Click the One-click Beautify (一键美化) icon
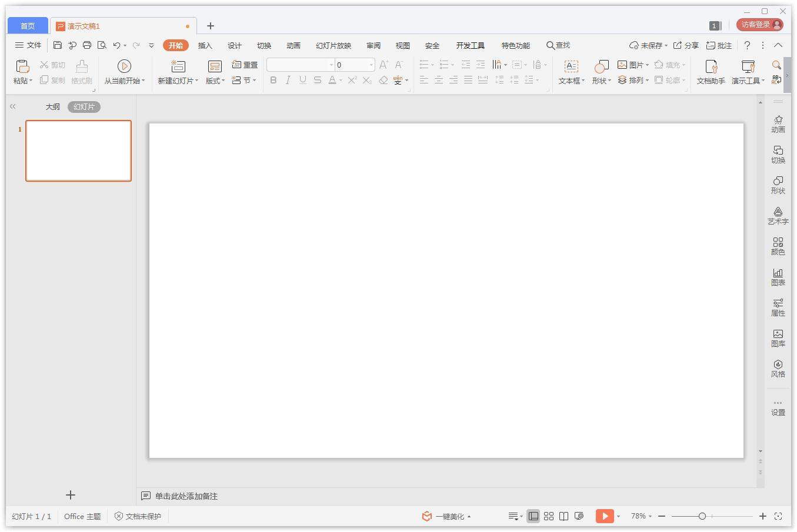 pos(427,516)
